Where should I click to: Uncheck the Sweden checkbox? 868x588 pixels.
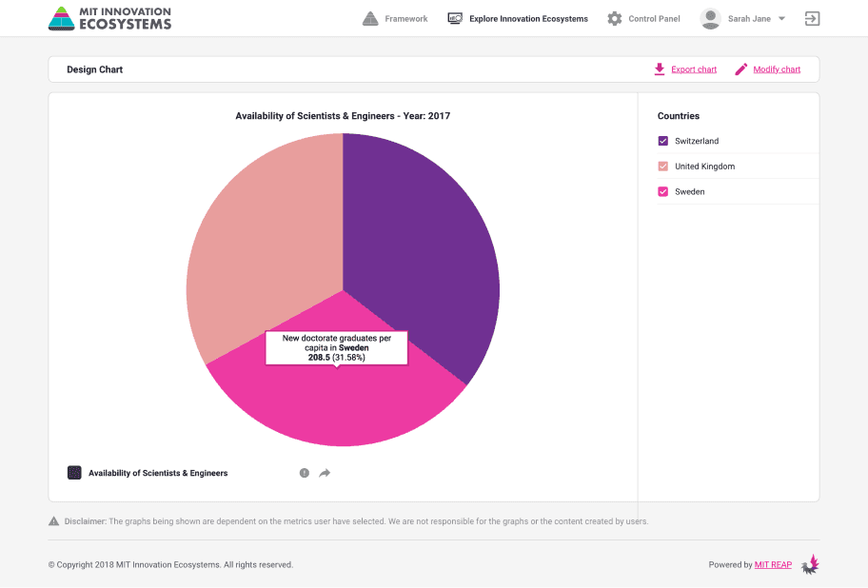click(662, 192)
